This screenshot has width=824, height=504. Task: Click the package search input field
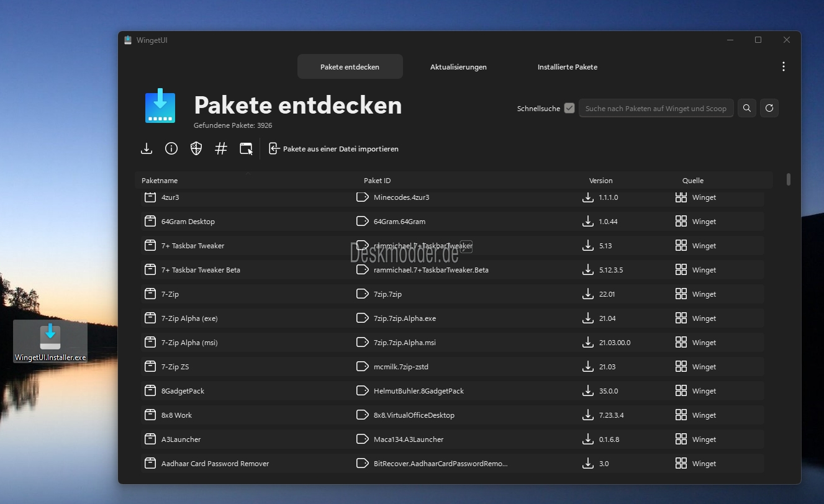click(x=656, y=108)
